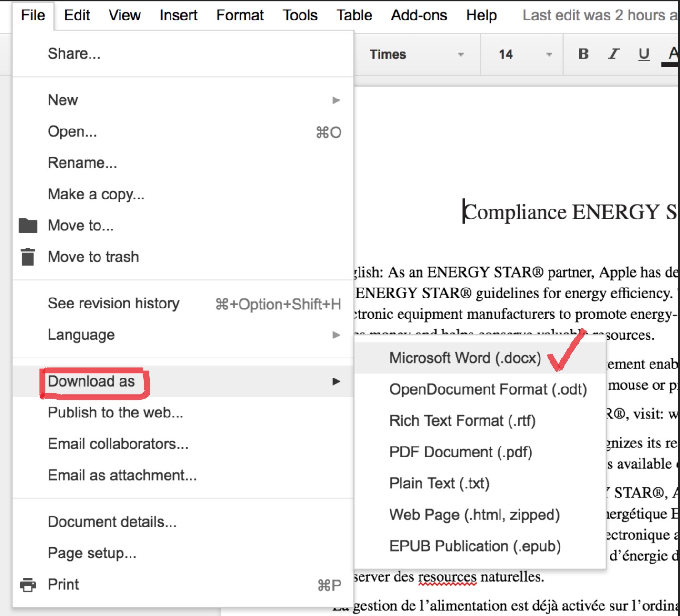Screen dimensions: 680x616
Task: Toggle underline formatting
Action: point(643,54)
